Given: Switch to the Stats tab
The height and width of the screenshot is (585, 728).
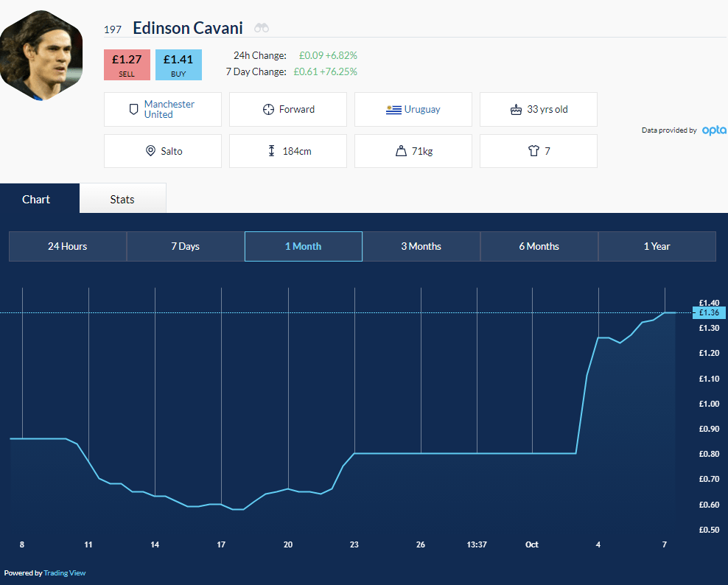Looking at the screenshot, I should (x=122, y=199).
